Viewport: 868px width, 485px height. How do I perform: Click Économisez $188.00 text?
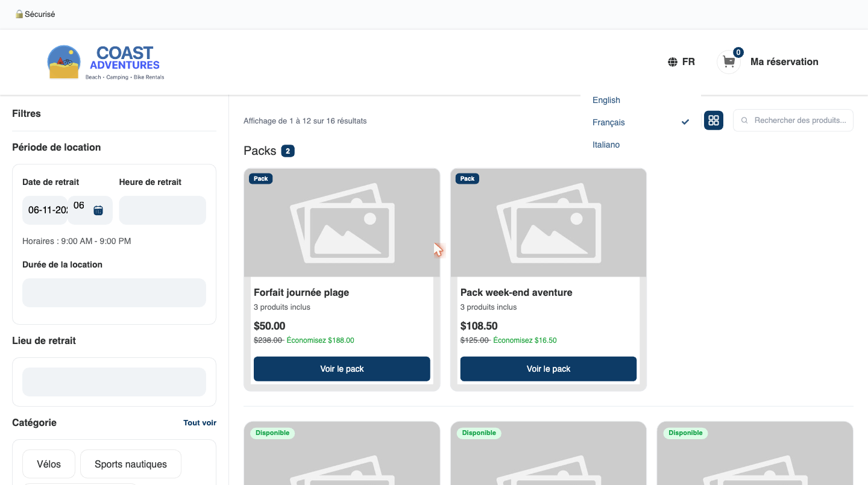coord(320,340)
